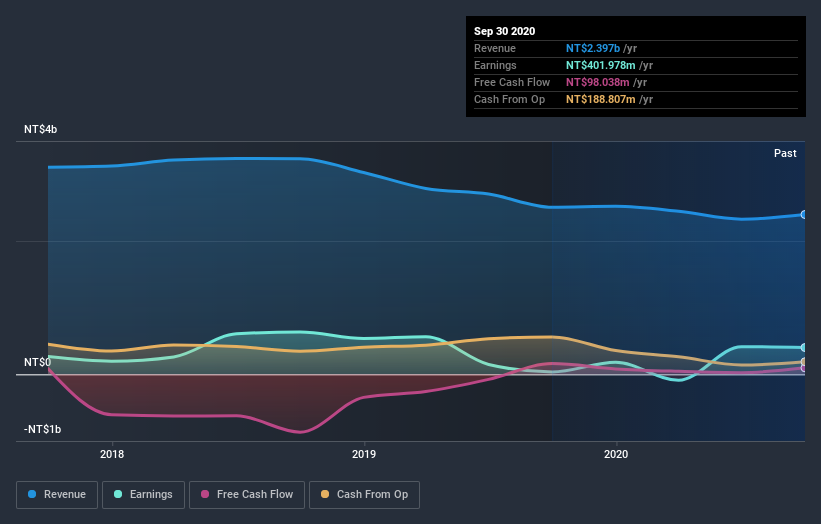Viewport: 821px width, 524px height.
Task: Click the NT$2.397b revenue value
Action: (x=593, y=48)
